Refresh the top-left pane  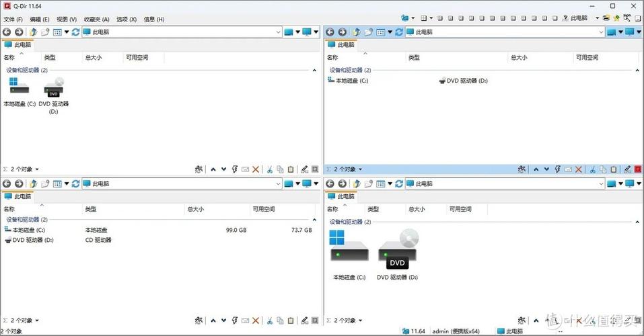(75, 32)
